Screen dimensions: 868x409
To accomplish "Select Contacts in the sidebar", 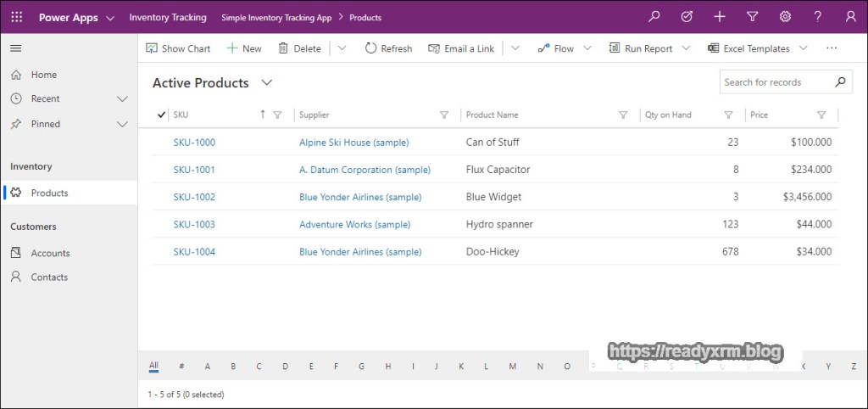I will [x=49, y=277].
